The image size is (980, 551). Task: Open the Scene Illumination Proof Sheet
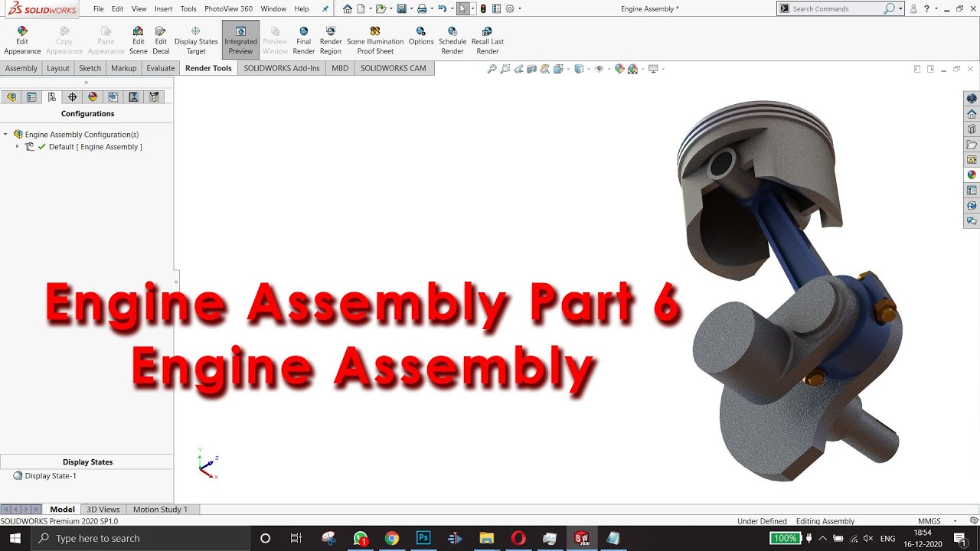[x=375, y=38]
